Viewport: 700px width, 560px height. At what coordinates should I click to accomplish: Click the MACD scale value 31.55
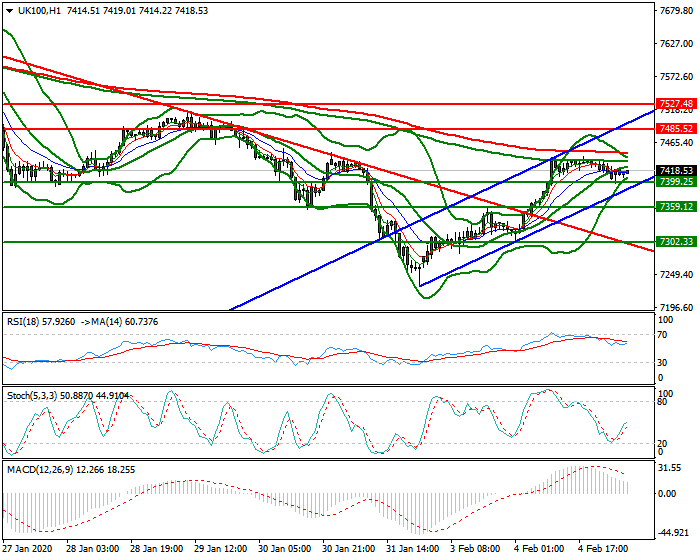[x=669, y=468]
